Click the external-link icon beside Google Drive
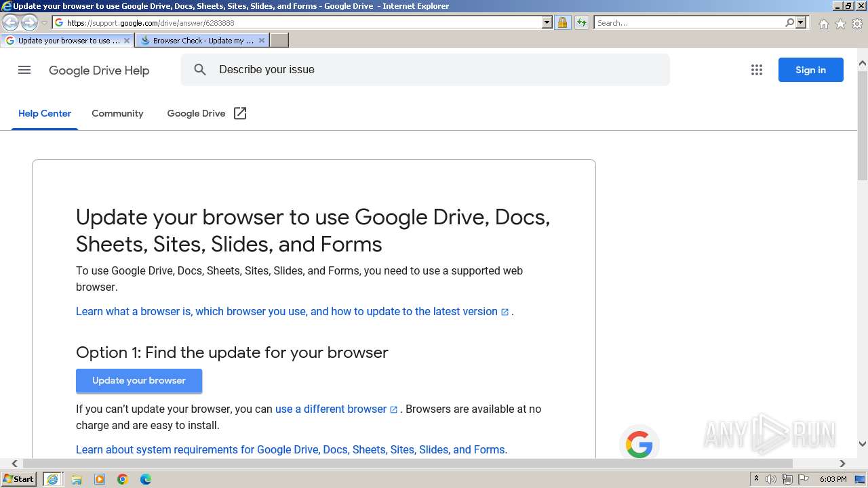The height and width of the screenshot is (488, 868). coord(240,114)
